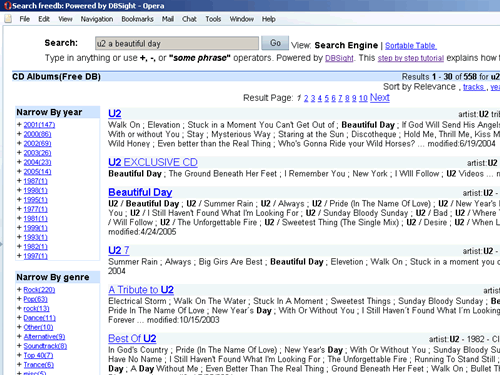500x375 pixels.
Task: Click the 'CD Albums(Free DB)' heading
Action: click(x=56, y=77)
